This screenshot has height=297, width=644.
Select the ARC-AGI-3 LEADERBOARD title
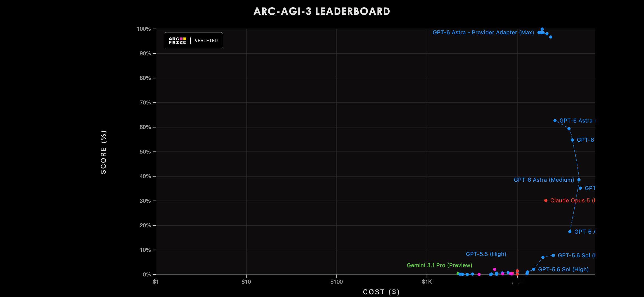(322, 11)
